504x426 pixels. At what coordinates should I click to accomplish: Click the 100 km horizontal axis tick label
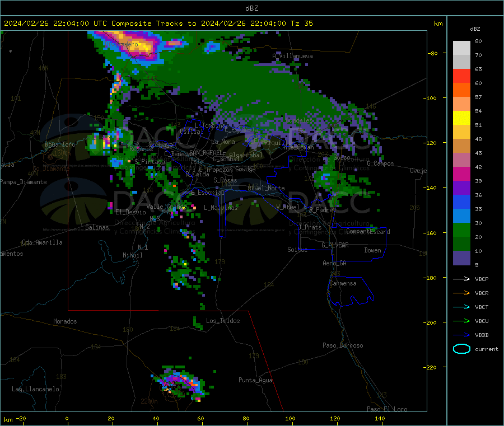click(290, 419)
